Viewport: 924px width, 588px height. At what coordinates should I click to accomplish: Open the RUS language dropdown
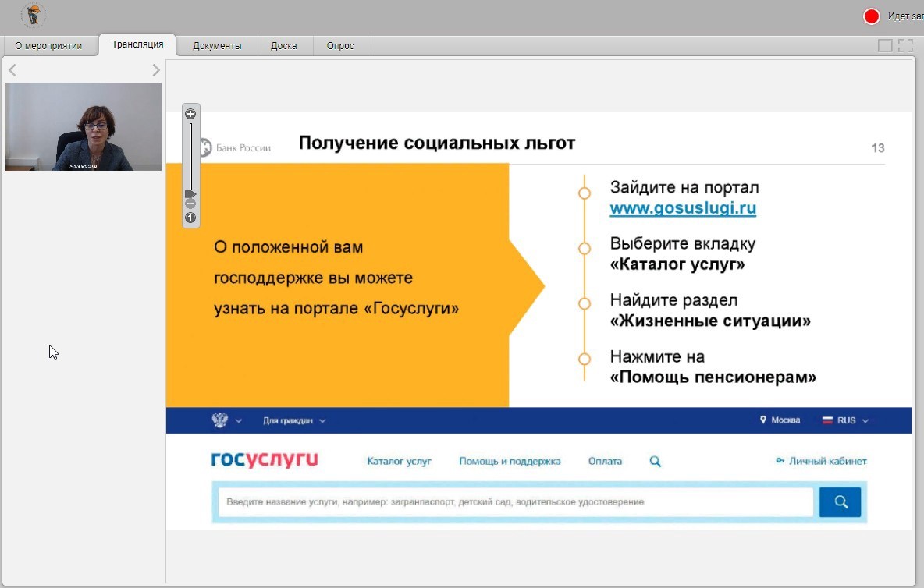846,420
